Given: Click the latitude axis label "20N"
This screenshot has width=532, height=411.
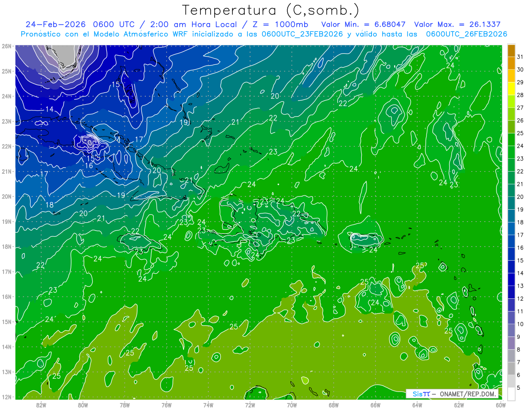Looking at the screenshot, I should (6, 196).
